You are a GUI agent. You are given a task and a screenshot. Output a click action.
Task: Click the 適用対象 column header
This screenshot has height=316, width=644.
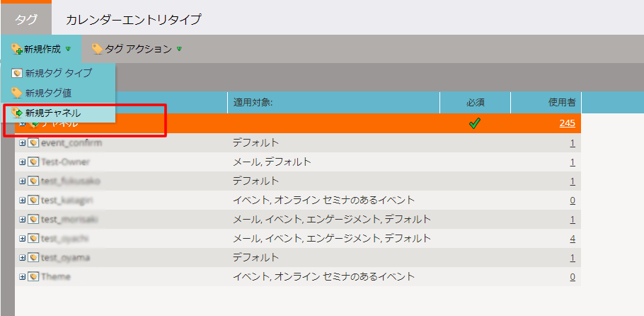253,103
